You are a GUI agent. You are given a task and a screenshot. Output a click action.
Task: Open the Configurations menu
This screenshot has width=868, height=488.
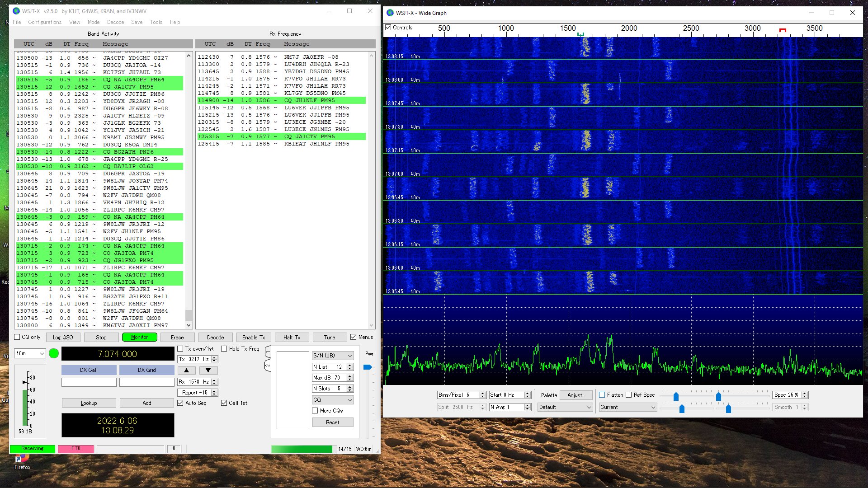(45, 22)
